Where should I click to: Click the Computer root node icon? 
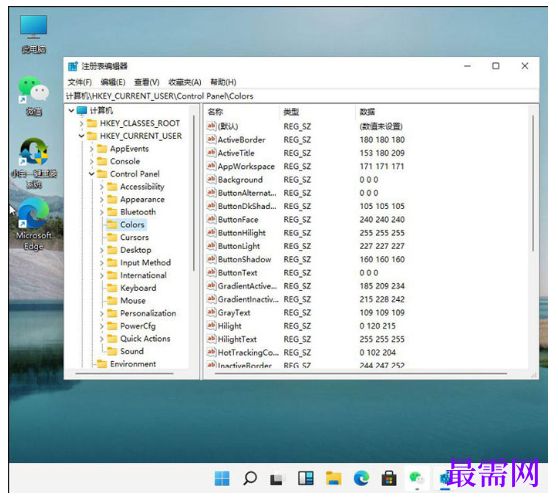pos(82,110)
